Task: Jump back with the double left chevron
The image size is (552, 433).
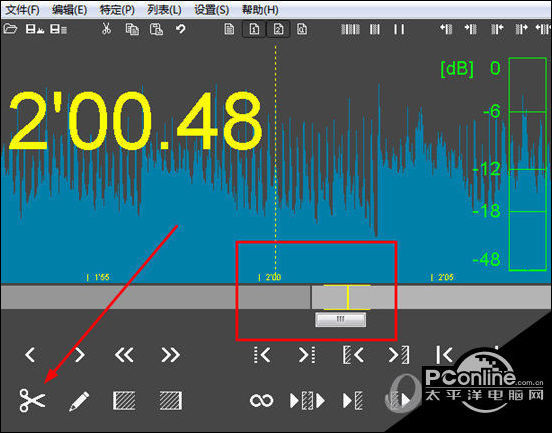Action: 124,354
